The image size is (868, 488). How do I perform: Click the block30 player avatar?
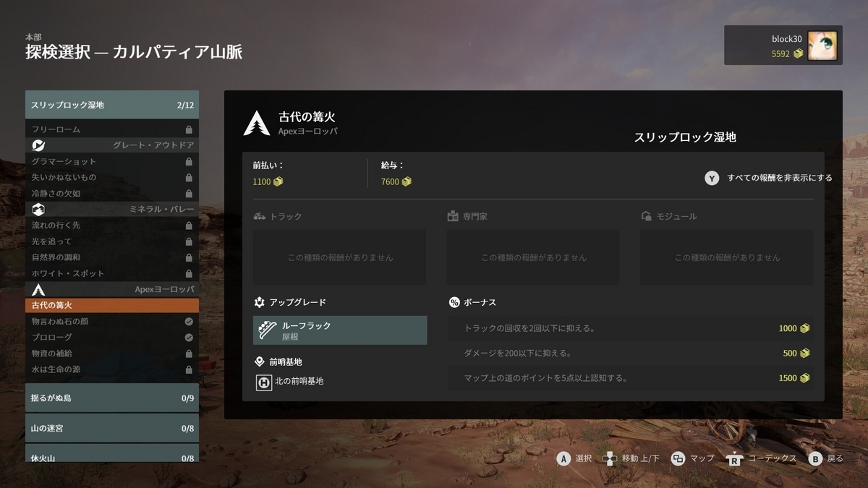822,46
